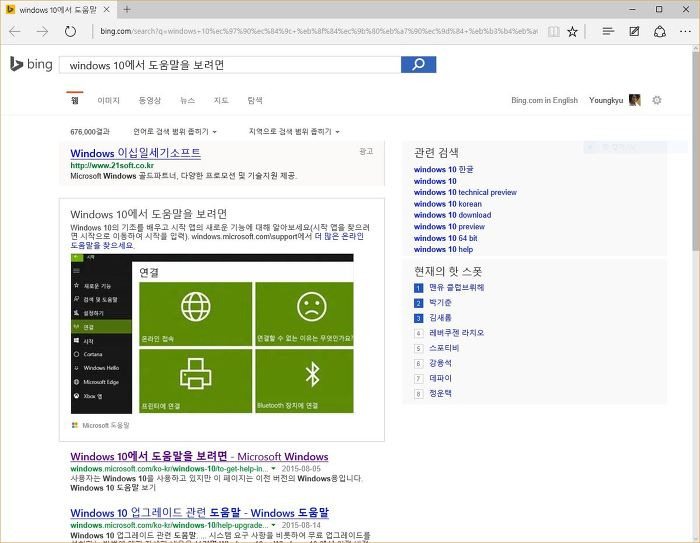Click the blue search magnifier button

(x=418, y=64)
